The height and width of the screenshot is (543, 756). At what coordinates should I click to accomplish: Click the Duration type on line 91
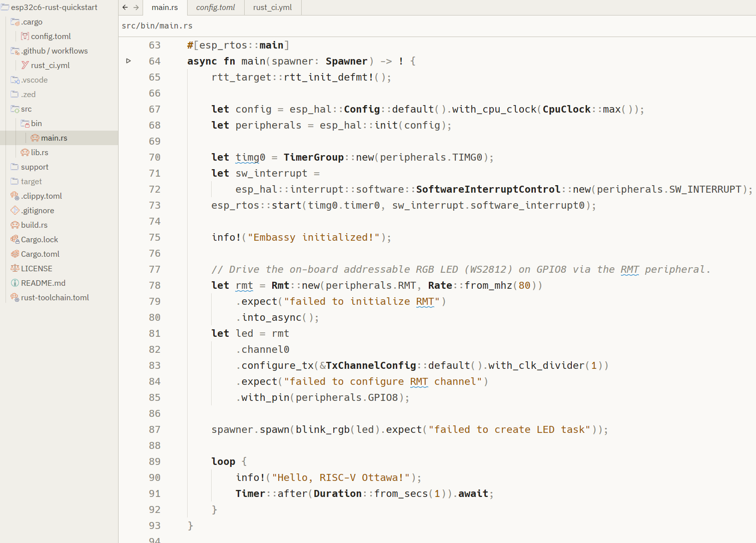pos(338,493)
